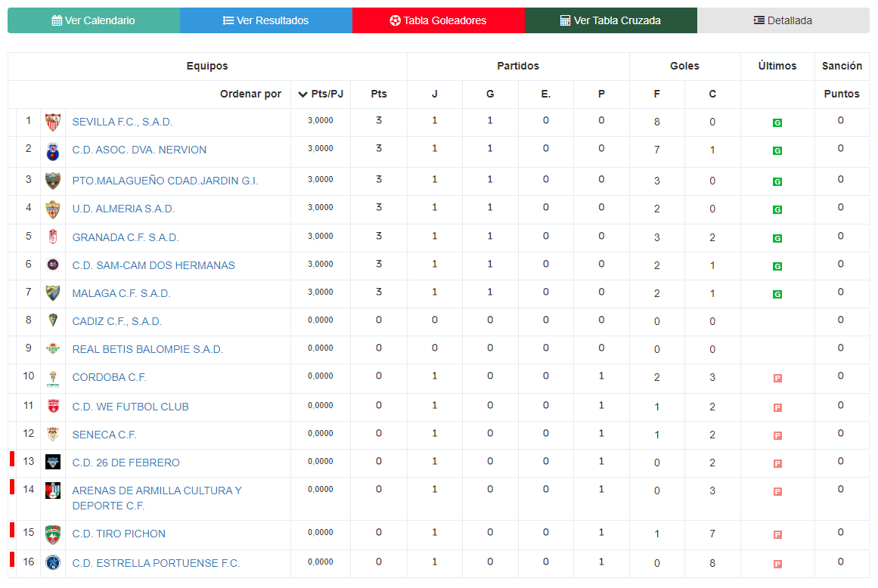Viewport: 878px width, 588px height.
Task: Click the Goles group header
Action: click(x=685, y=66)
